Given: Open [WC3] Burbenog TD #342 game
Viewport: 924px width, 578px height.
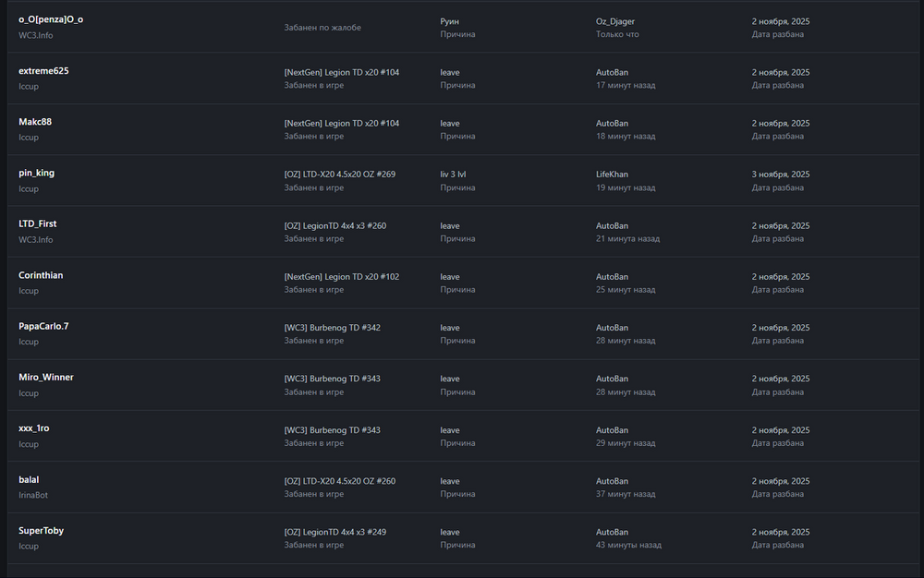Looking at the screenshot, I should click(x=332, y=328).
